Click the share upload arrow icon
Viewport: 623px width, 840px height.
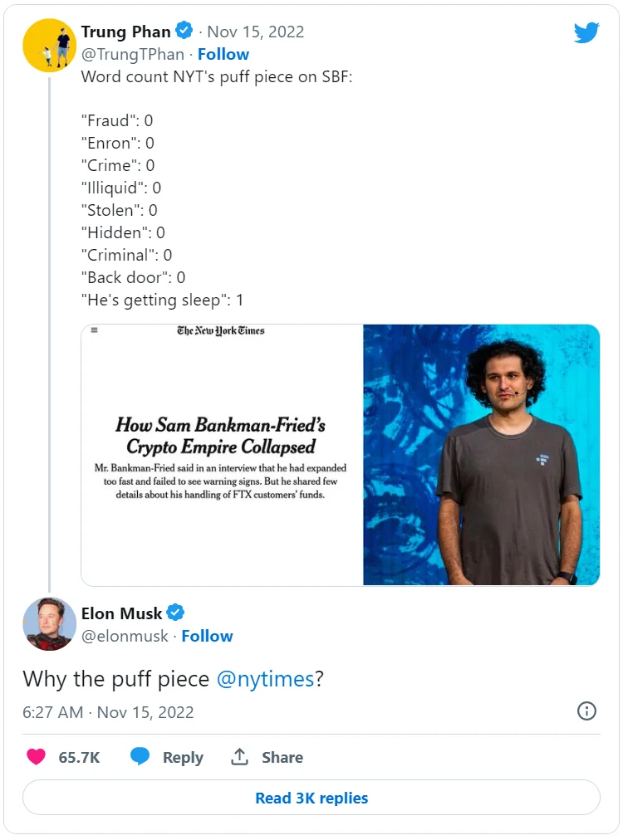tap(240, 757)
